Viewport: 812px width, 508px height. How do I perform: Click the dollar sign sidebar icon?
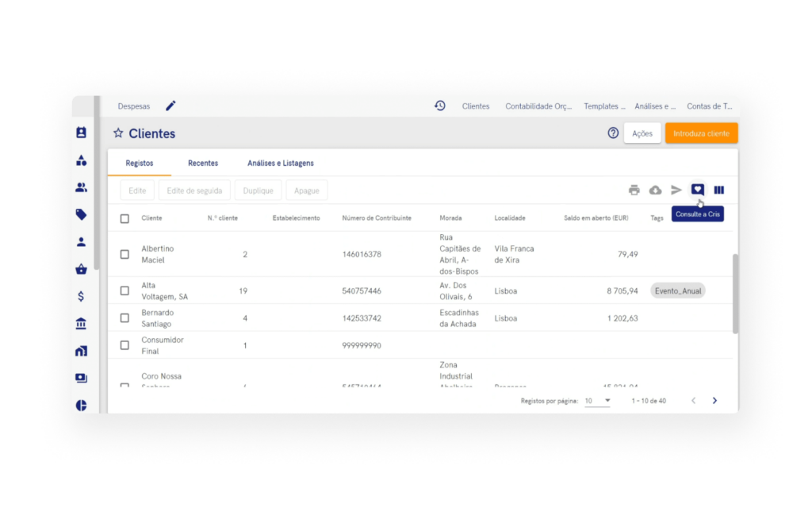point(81,296)
